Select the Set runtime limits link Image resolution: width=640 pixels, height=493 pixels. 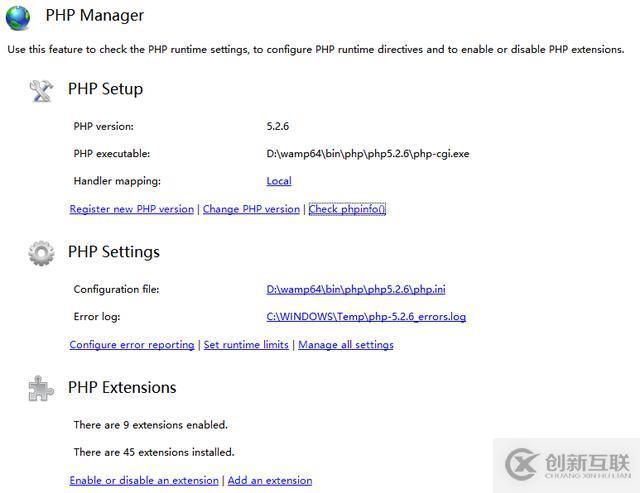point(246,345)
